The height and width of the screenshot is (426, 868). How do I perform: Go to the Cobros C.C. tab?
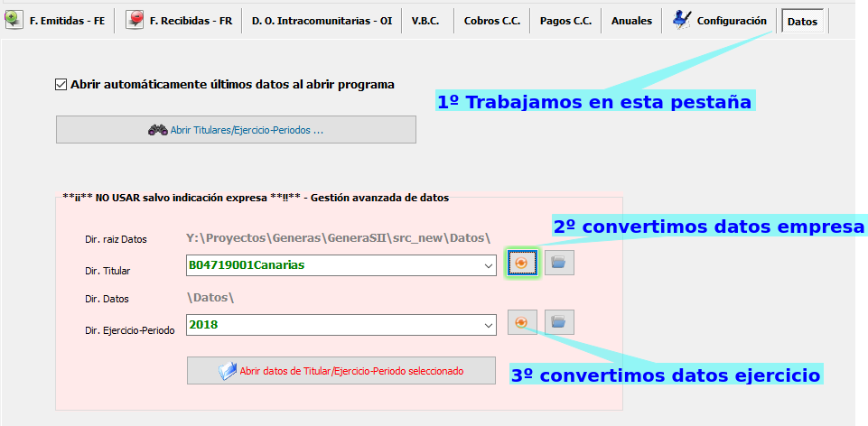[x=491, y=21]
